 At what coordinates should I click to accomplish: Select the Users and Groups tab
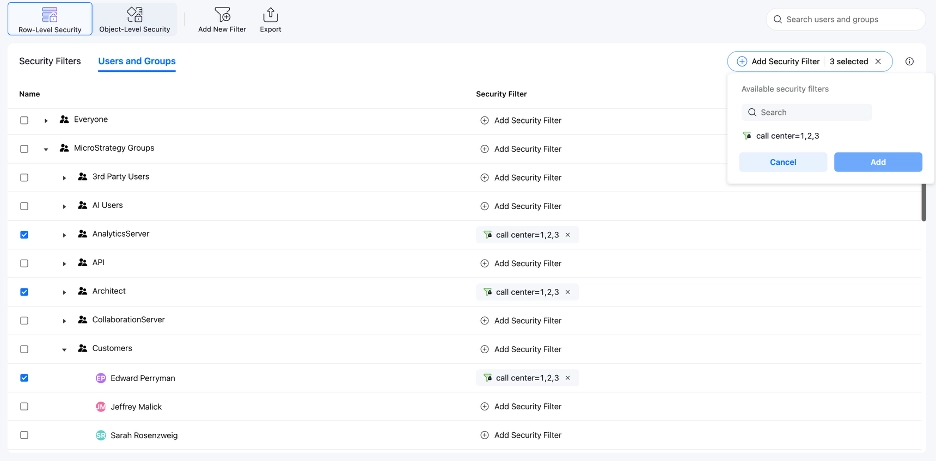pyautogui.click(x=136, y=62)
